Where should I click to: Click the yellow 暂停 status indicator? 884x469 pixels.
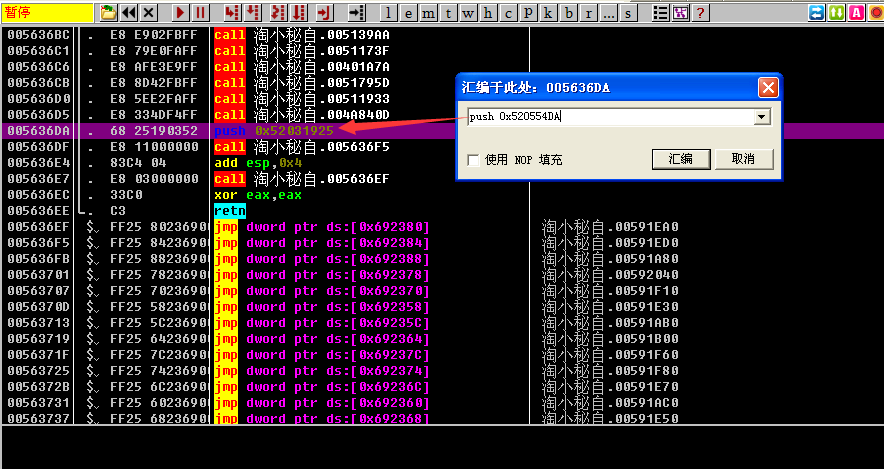pyautogui.click(x=47, y=12)
